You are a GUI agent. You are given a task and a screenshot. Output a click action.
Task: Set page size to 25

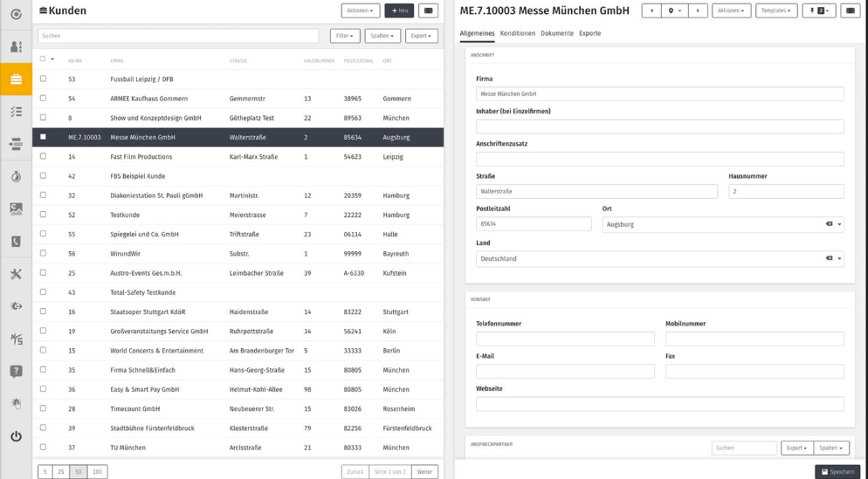pos(61,472)
